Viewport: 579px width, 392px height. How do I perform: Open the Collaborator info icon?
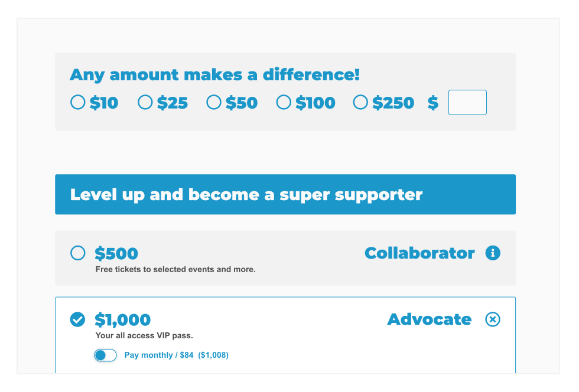click(493, 253)
